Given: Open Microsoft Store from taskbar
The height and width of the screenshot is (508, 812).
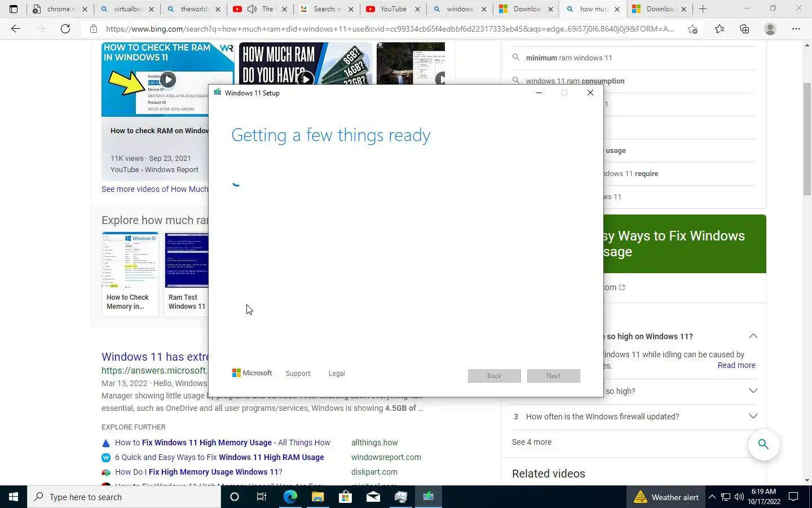Looking at the screenshot, I should 345,497.
